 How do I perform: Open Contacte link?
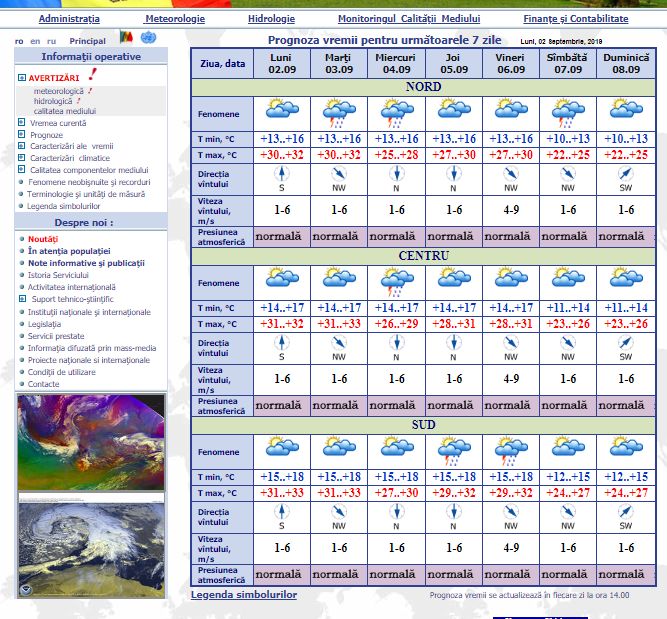[43, 384]
